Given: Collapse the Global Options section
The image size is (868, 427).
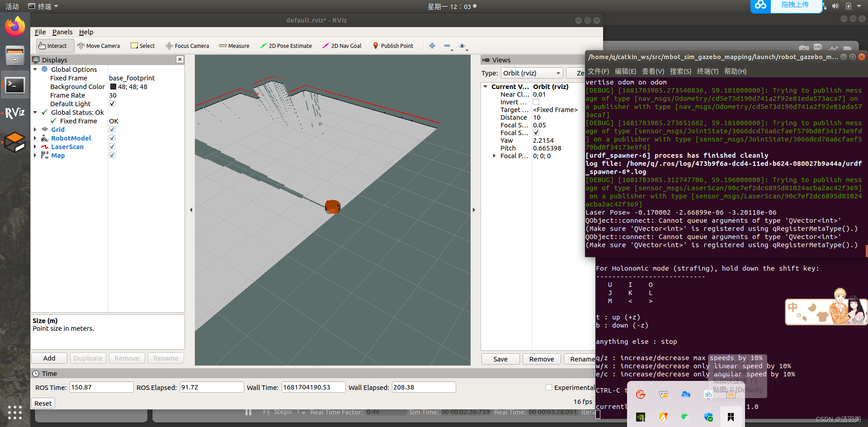Looking at the screenshot, I should (x=35, y=69).
